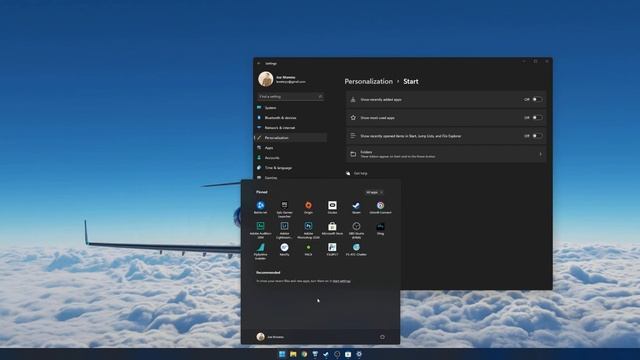
Task: Open All apps list in Start menu
Action: pos(374,192)
